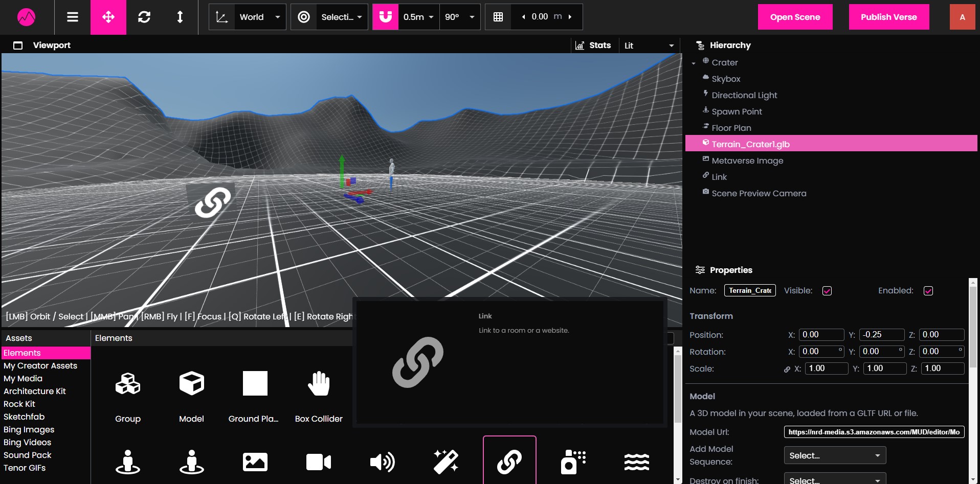Add the water waves element
The width and height of the screenshot is (980, 484).
pos(637,462)
